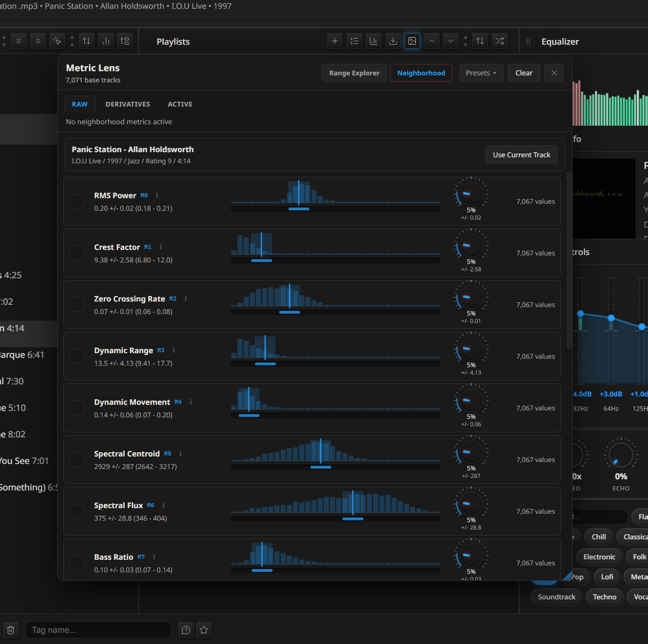The height and width of the screenshot is (644, 648).
Task: Click the trash delete icon at bottom
Action: [x=11, y=630]
